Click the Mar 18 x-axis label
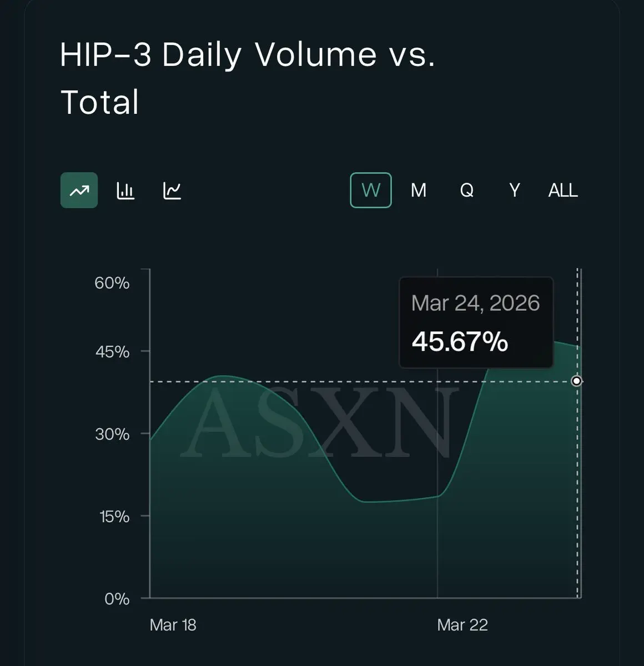644x666 pixels. click(x=173, y=625)
